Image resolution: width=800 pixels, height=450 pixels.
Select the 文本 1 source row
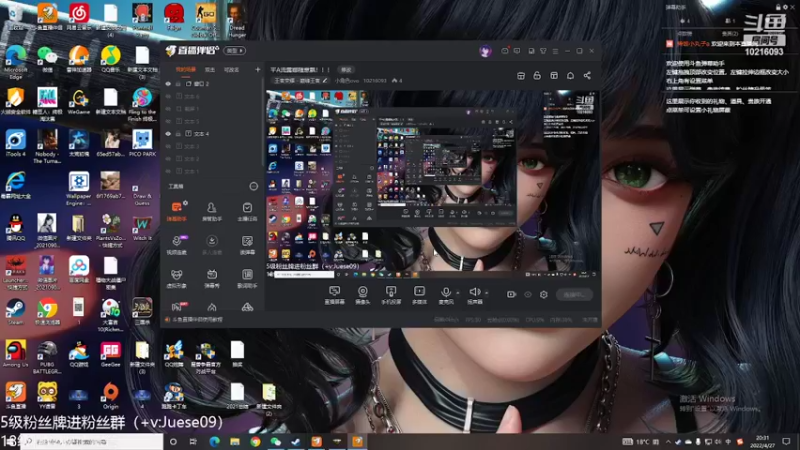213,171
